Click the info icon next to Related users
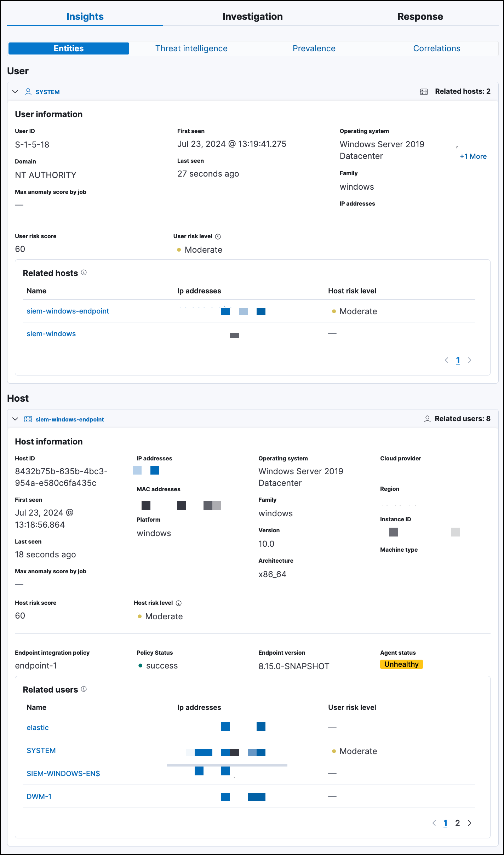The height and width of the screenshot is (855, 504). click(x=84, y=689)
